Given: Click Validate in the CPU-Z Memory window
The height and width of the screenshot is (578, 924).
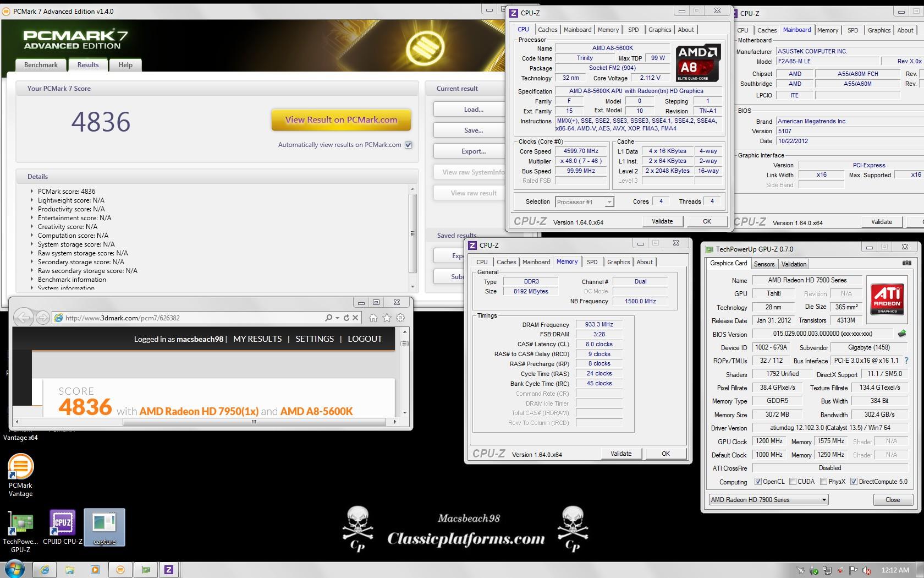Looking at the screenshot, I should pos(621,454).
